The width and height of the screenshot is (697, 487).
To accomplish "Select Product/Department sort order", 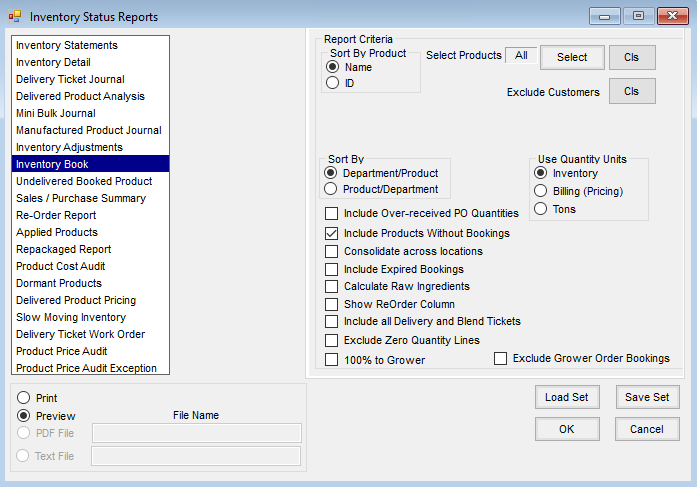I will [333, 189].
